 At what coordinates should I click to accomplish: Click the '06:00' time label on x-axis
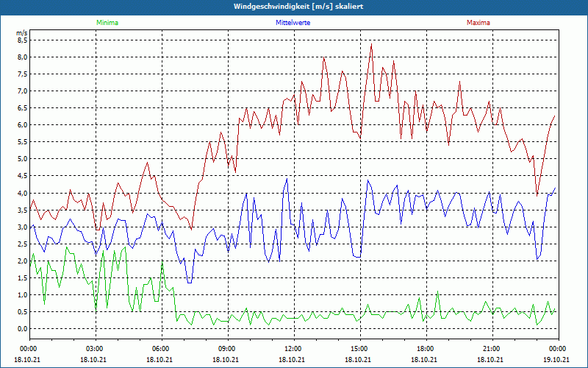tap(162, 349)
